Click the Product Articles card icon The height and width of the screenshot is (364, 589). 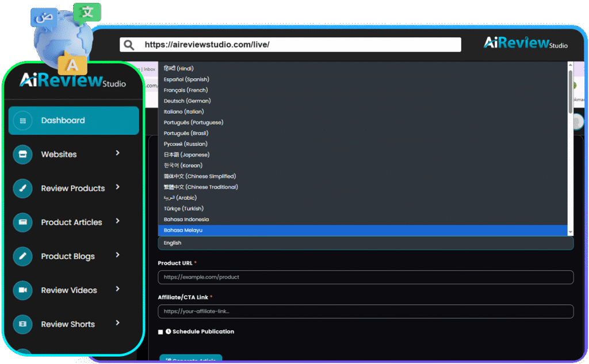pos(23,222)
